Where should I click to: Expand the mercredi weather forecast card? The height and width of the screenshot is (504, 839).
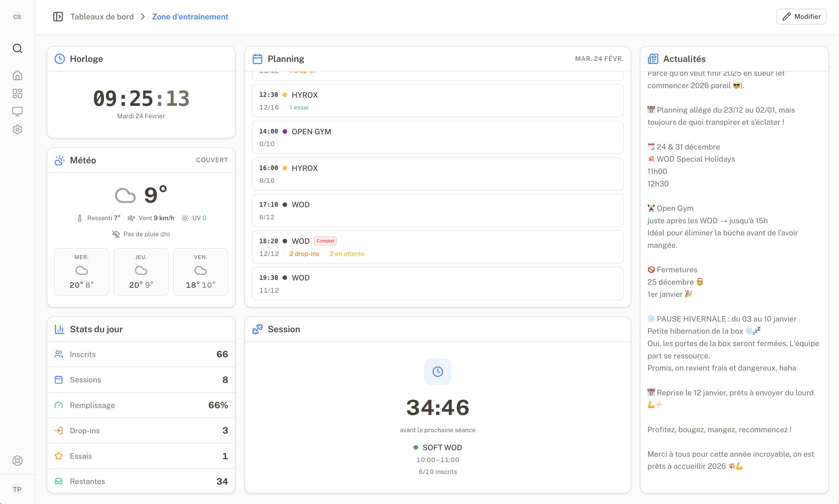(x=81, y=271)
